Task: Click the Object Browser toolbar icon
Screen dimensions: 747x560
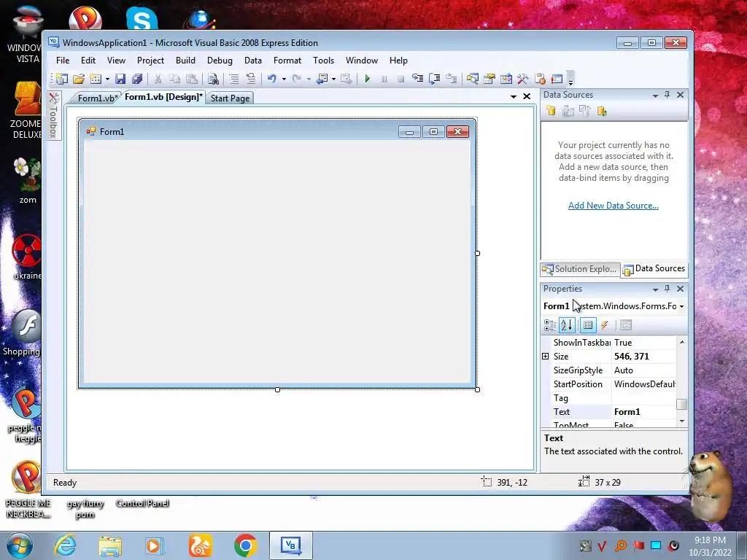Action: 506,79
